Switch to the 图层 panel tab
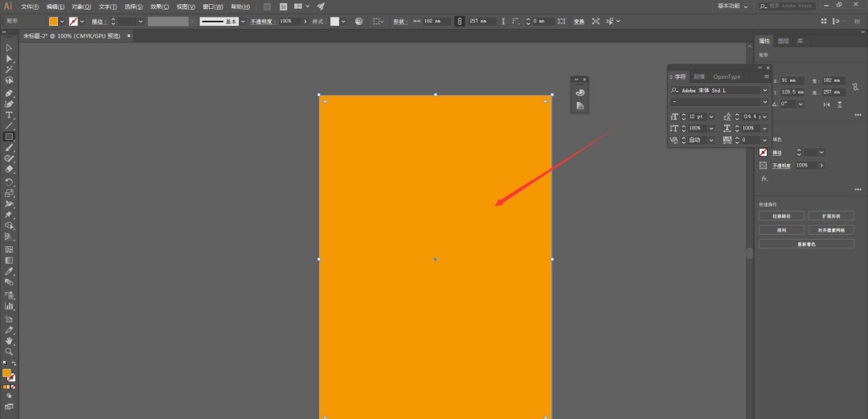Viewport: 868px width, 419px height. pyautogui.click(x=783, y=41)
